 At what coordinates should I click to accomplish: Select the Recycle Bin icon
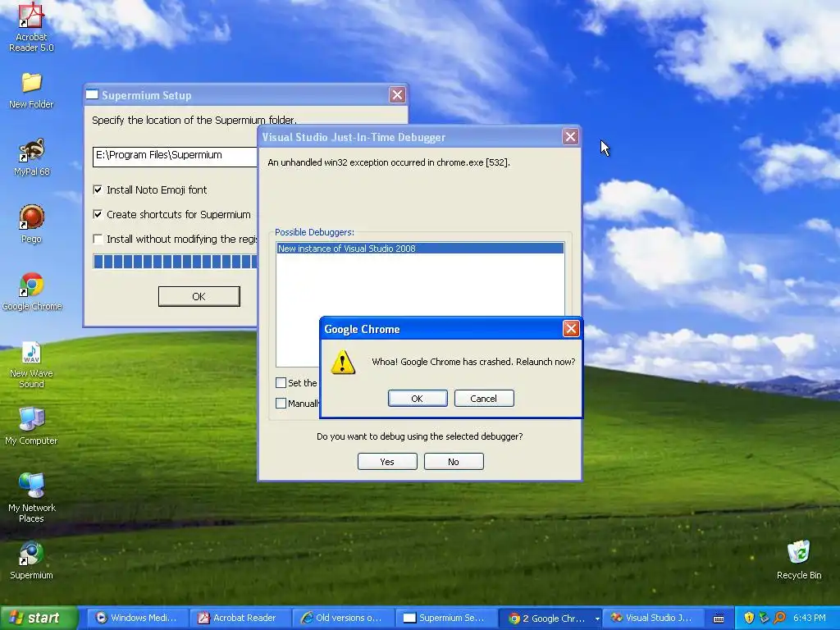tap(799, 560)
